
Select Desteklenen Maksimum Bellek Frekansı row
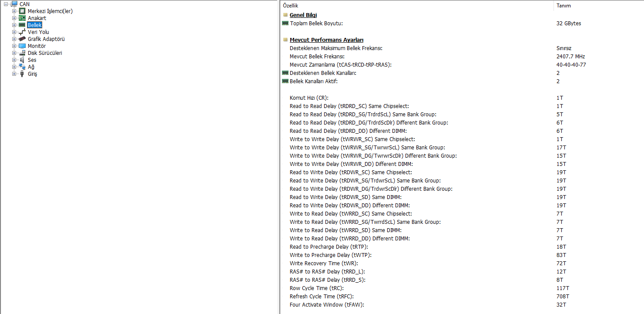pos(462,48)
